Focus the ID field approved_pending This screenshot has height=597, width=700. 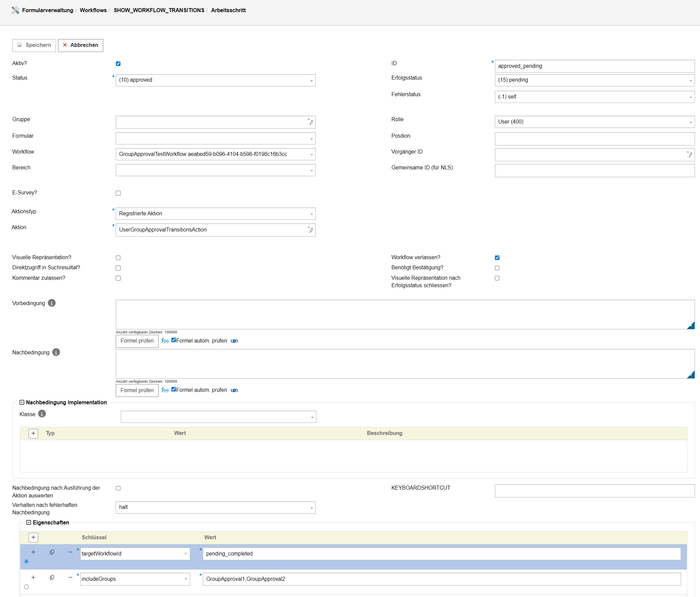tap(595, 66)
